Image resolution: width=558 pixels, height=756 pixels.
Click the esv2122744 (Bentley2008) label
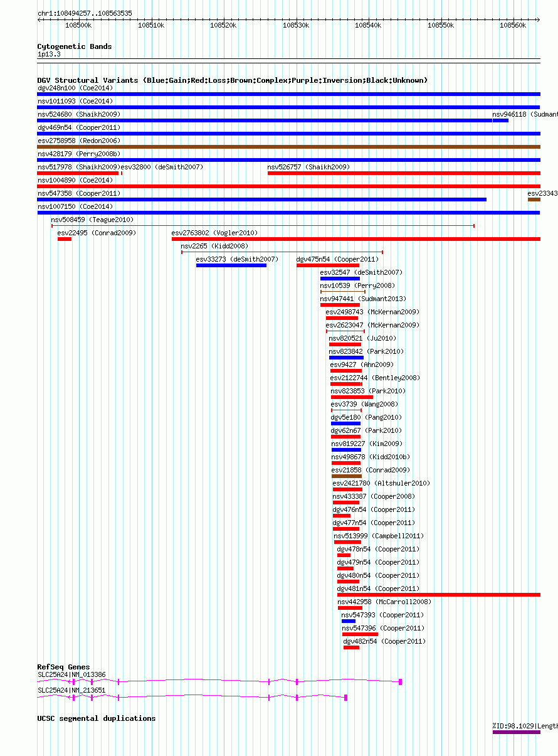coord(376,378)
